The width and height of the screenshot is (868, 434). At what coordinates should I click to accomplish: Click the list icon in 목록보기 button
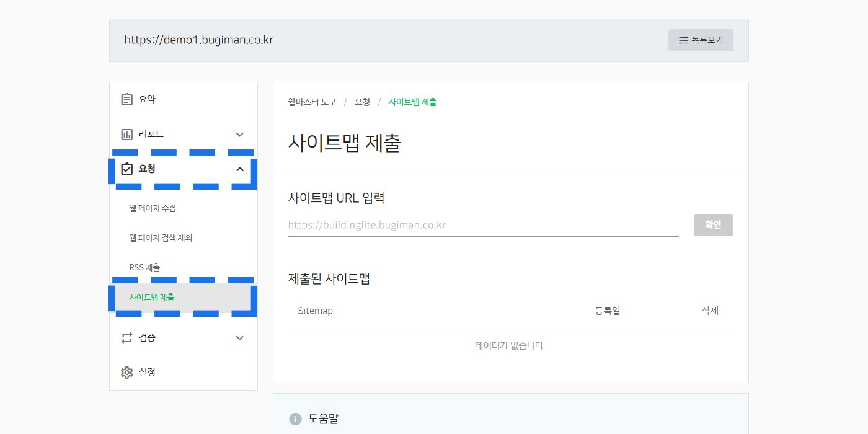(683, 40)
